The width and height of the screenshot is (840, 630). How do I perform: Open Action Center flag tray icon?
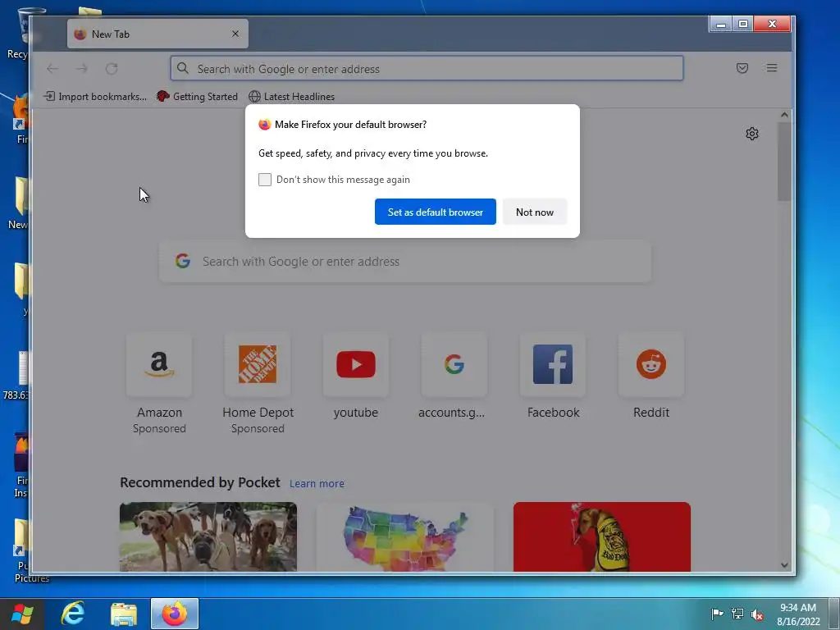[x=717, y=614]
